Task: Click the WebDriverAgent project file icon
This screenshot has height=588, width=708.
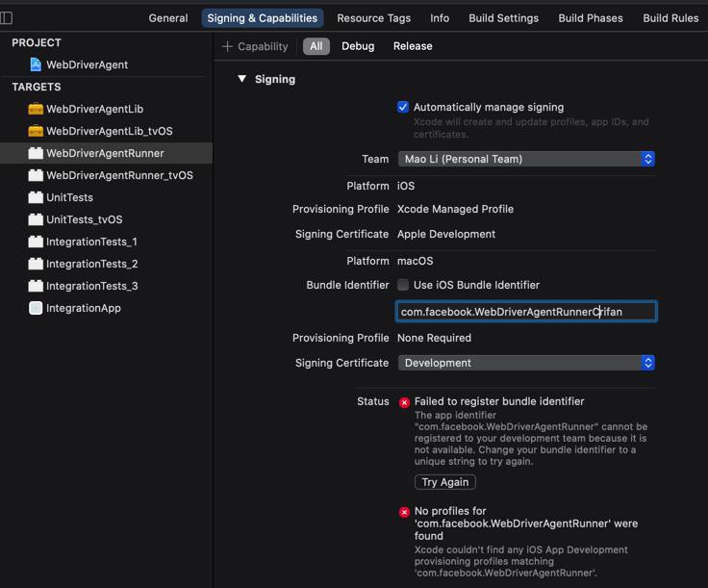Action: tap(36, 64)
